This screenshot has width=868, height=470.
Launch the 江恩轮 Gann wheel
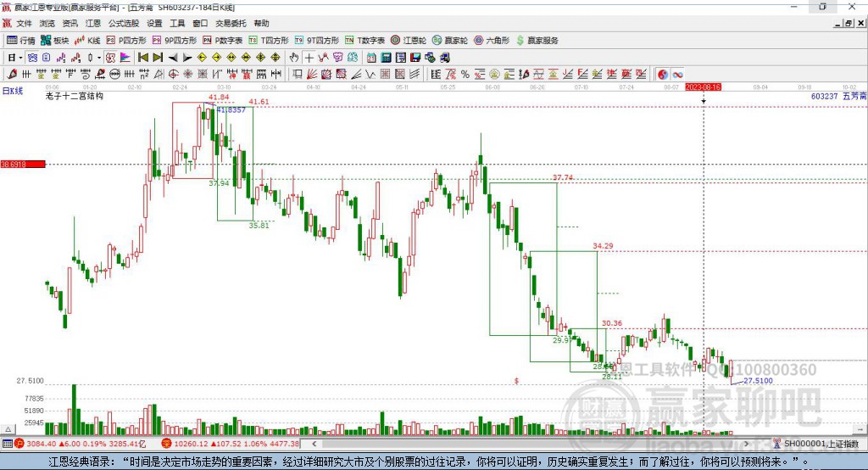[409, 41]
